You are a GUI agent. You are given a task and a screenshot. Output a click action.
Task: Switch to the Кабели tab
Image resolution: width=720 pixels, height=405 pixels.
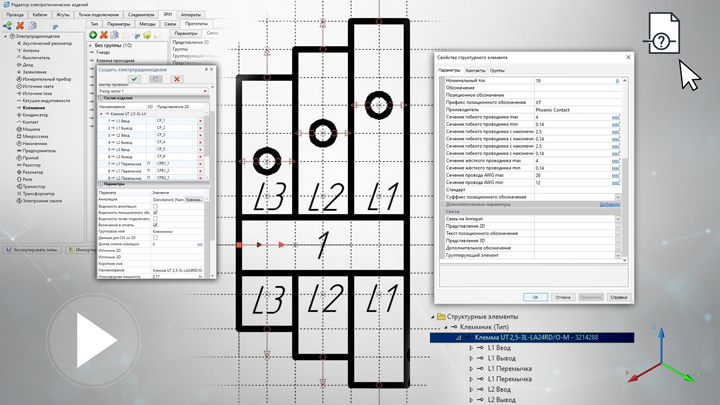[x=40, y=15]
